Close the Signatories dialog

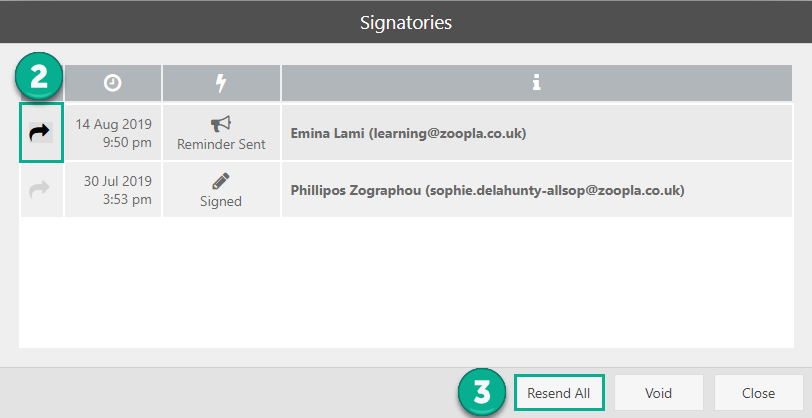pos(758,393)
